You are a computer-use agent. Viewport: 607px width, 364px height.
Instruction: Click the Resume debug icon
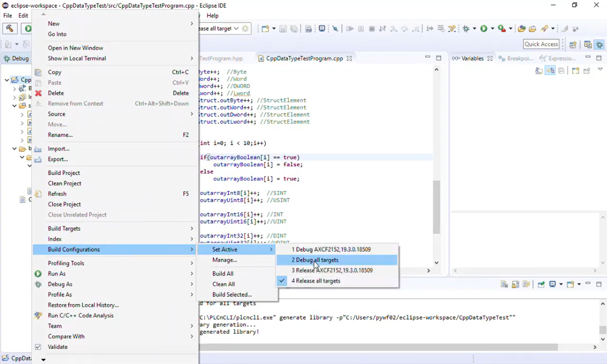[350, 29]
